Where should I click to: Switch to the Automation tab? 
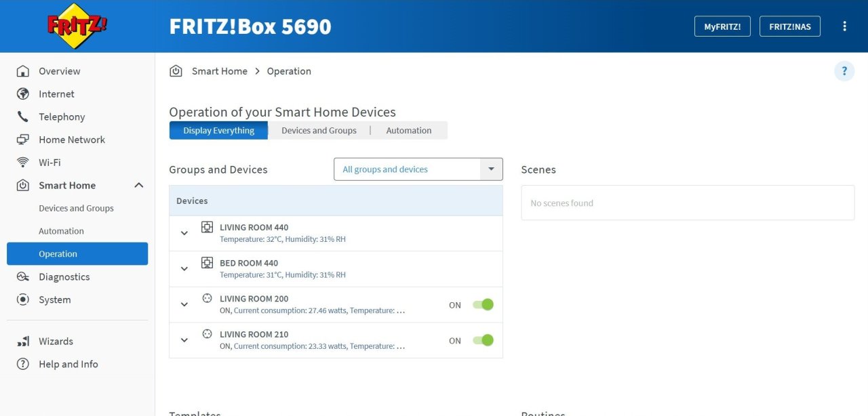[409, 131]
